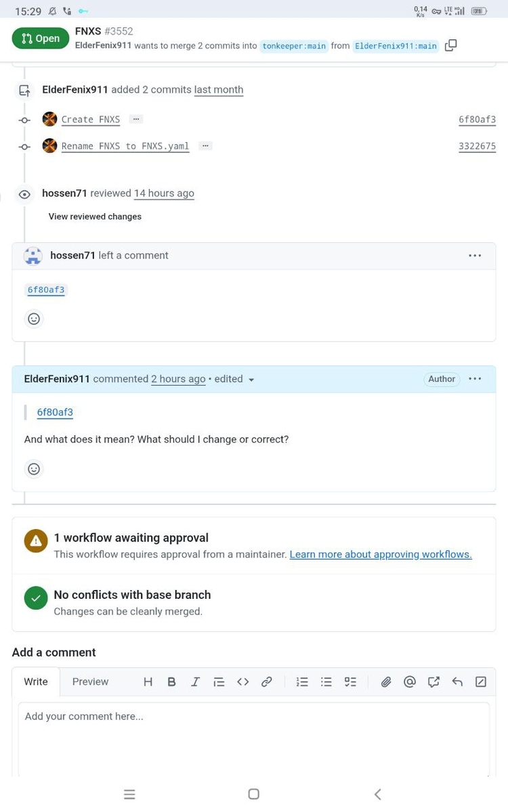Switch to the Preview tab
508x812 pixels.
point(90,682)
